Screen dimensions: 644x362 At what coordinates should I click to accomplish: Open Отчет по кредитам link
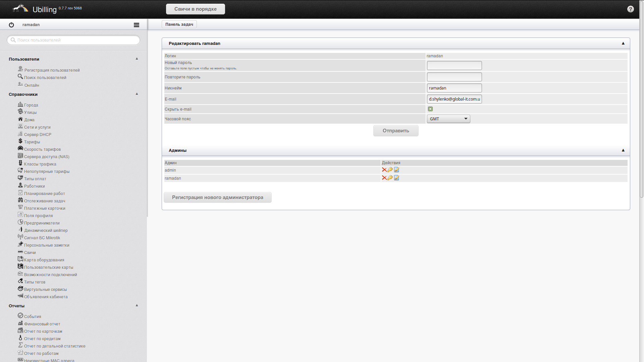(x=42, y=339)
